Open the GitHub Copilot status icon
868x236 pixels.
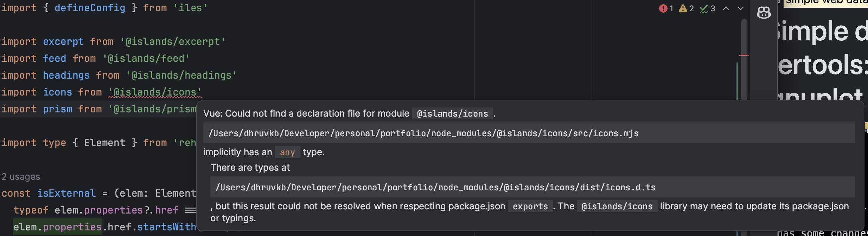pyautogui.click(x=763, y=13)
